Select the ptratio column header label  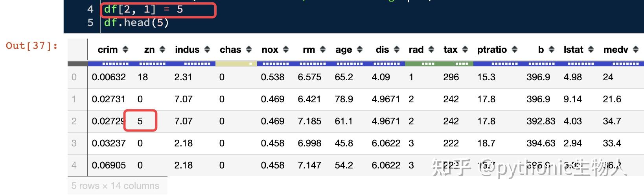[x=492, y=50]
